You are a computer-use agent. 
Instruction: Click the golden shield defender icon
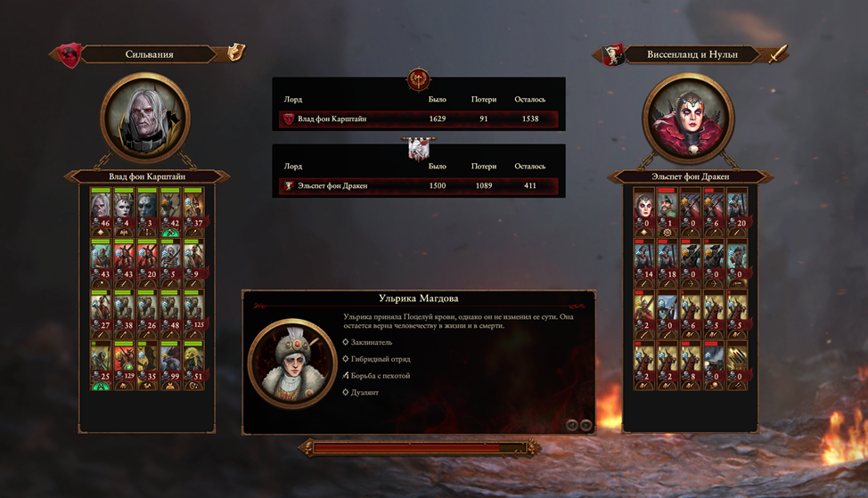[236, 52]
